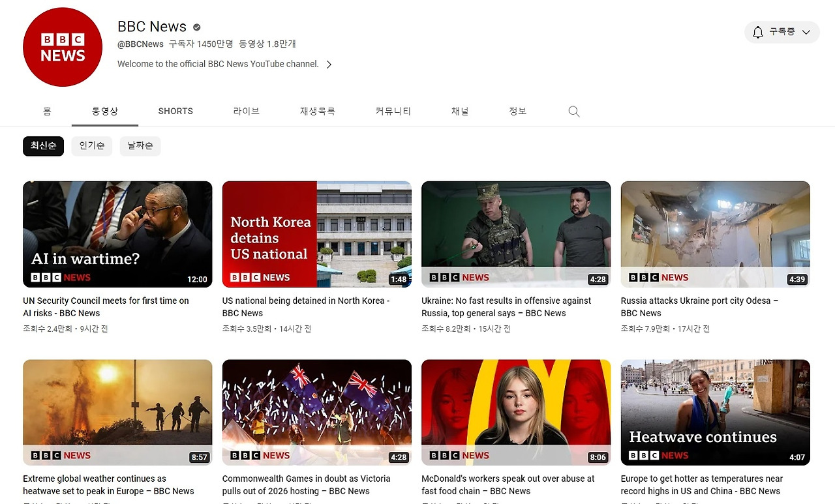Screen dimensions: 835x504
Task: Play the McDonald's workers video thumbnail
Action: pos(516,413)
